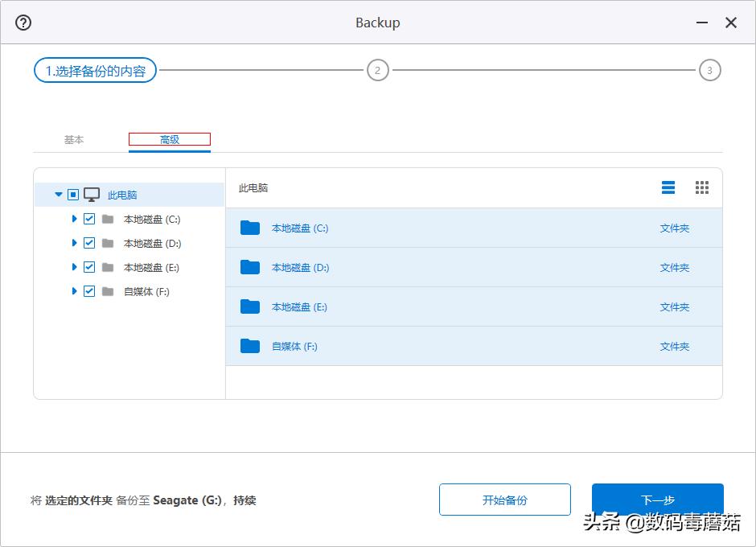Uncheck the 本地磁盘 (C:) checkbox

[89, 218]
